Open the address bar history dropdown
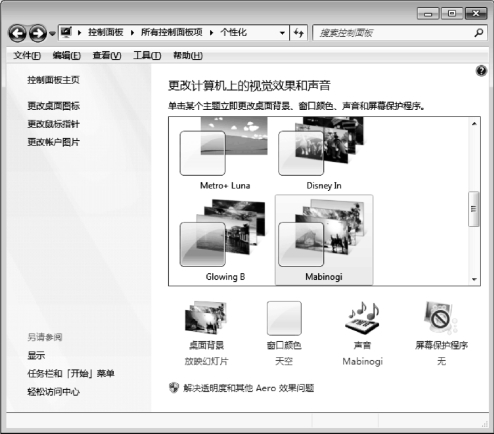This screenshot has height=434, width=494. (x=282, y=33)
